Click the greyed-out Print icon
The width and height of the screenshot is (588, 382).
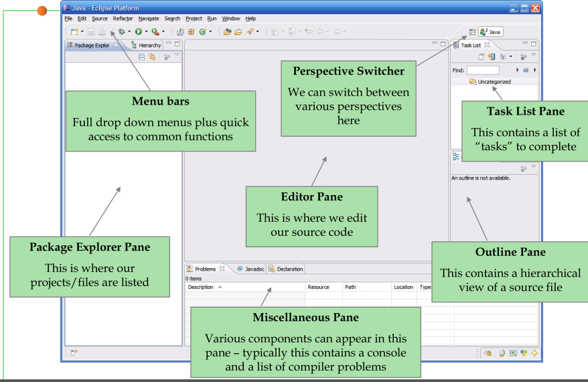pos(102,32)
